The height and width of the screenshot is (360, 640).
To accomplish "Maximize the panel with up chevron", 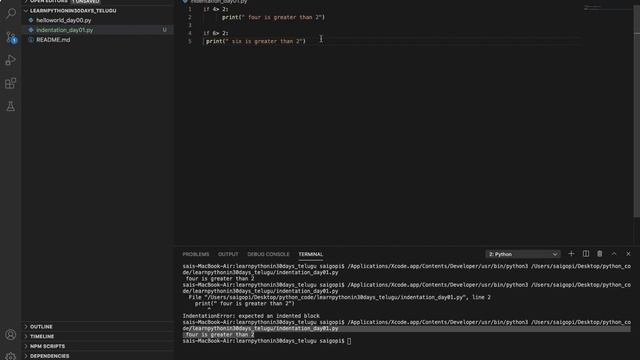I will [x=614, y=254].
